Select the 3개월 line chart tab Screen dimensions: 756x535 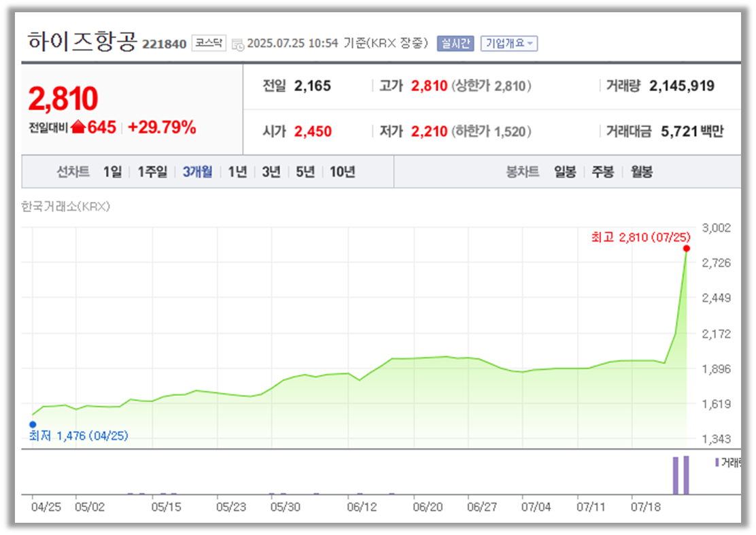tap(198, 171)
